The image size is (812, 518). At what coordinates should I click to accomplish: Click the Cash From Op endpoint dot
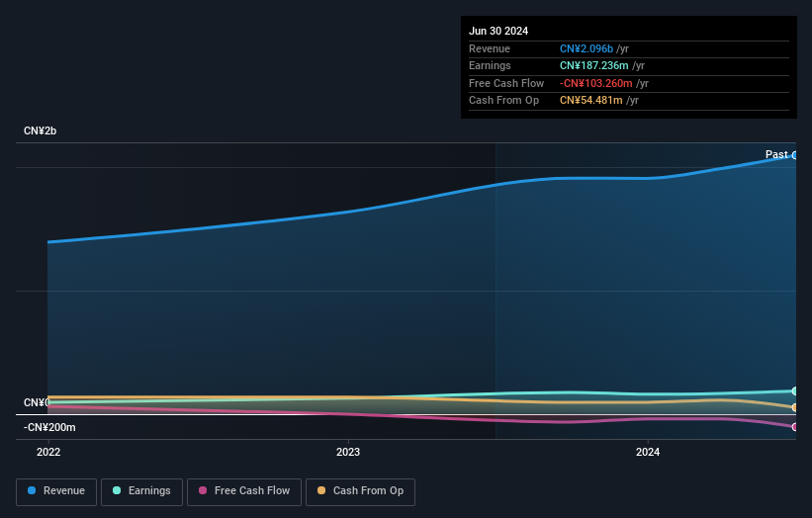[795, 407]
